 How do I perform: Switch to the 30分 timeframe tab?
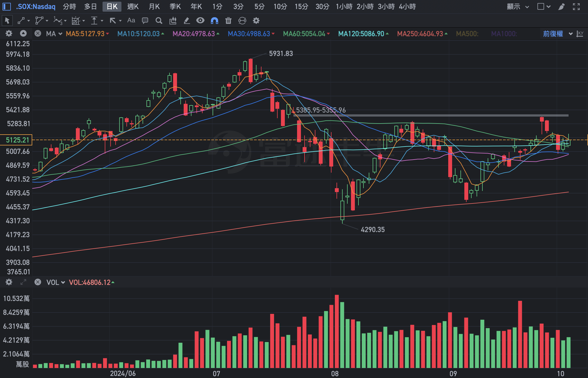322,6
